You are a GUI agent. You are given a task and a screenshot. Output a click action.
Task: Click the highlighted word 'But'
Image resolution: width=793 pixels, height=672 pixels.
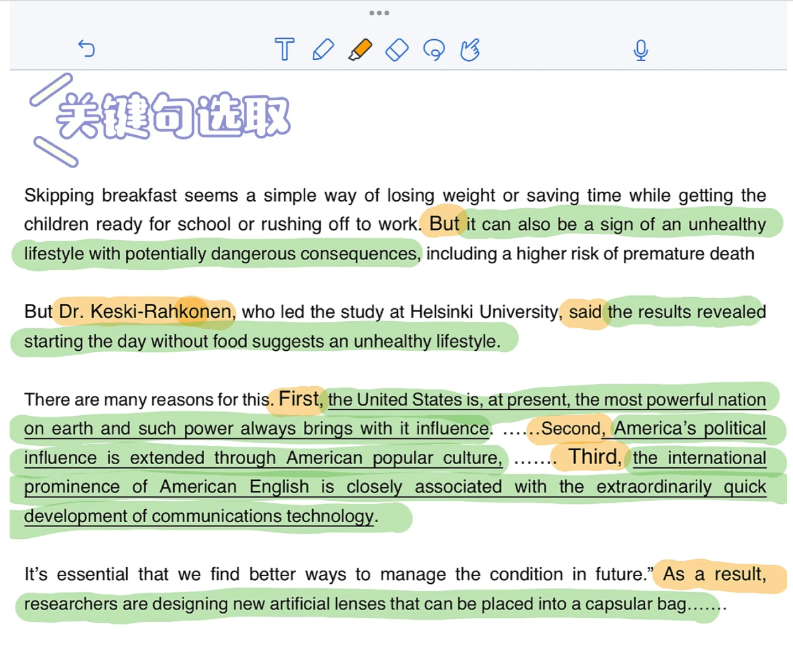coord(445,224)
